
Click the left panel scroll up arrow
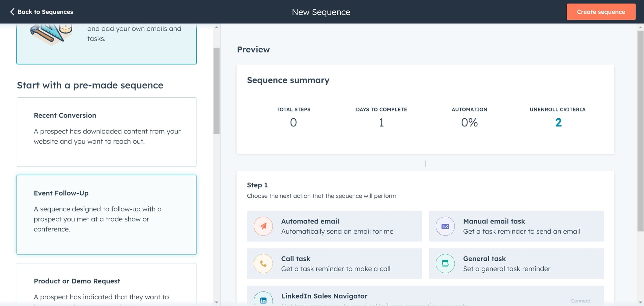click(216, 28)
